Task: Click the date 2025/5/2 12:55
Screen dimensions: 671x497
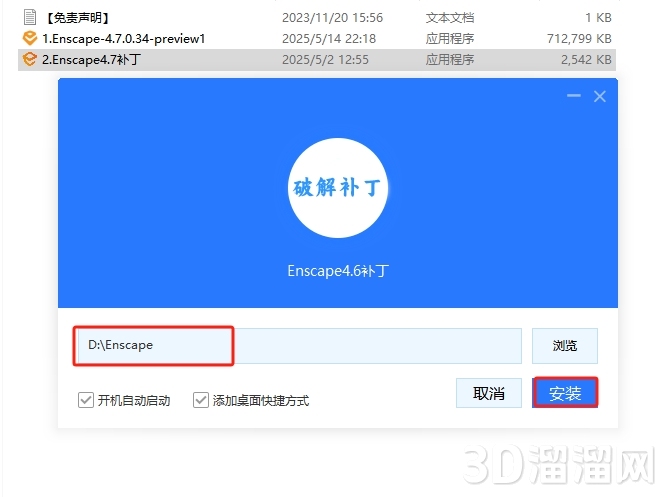Action: pyautogui.click(x=325, y=60)
